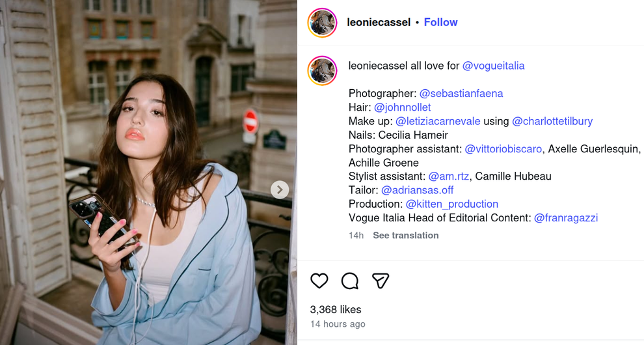Viewport: 644px width, 345px height.
Task: Open @sebastianfaena photographer profile
Action: 461,94
